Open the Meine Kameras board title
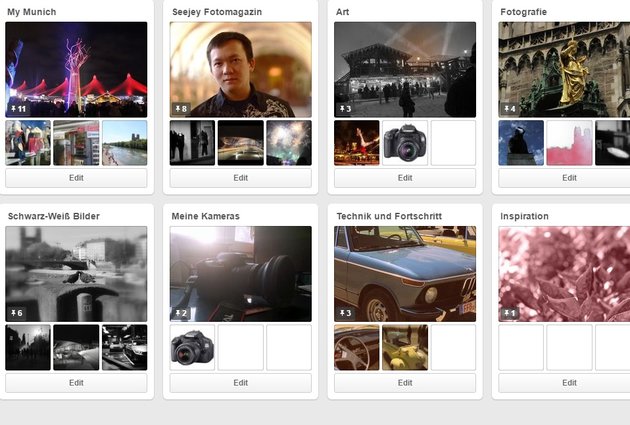Viewport: 630px width, 425px height. coord(206,216)
